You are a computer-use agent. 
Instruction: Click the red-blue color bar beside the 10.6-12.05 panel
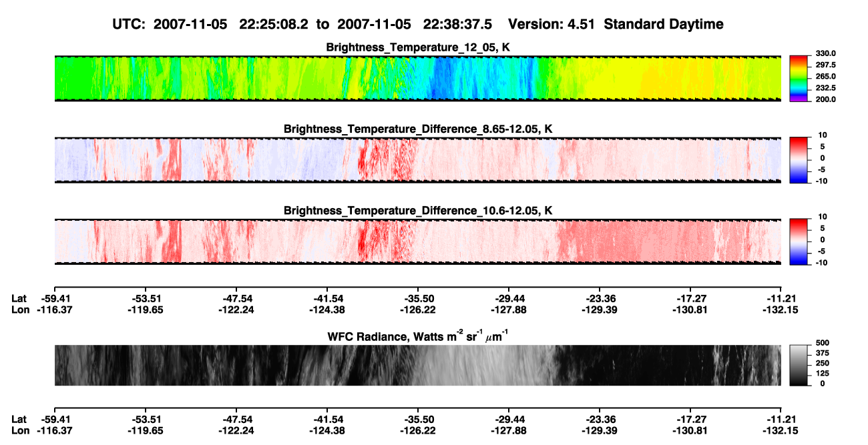(798, 240)
